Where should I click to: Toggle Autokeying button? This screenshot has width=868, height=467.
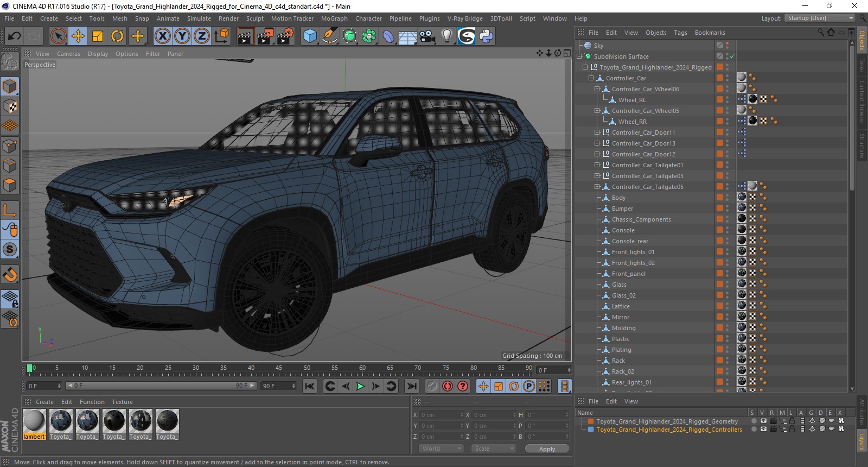(447, 386)
